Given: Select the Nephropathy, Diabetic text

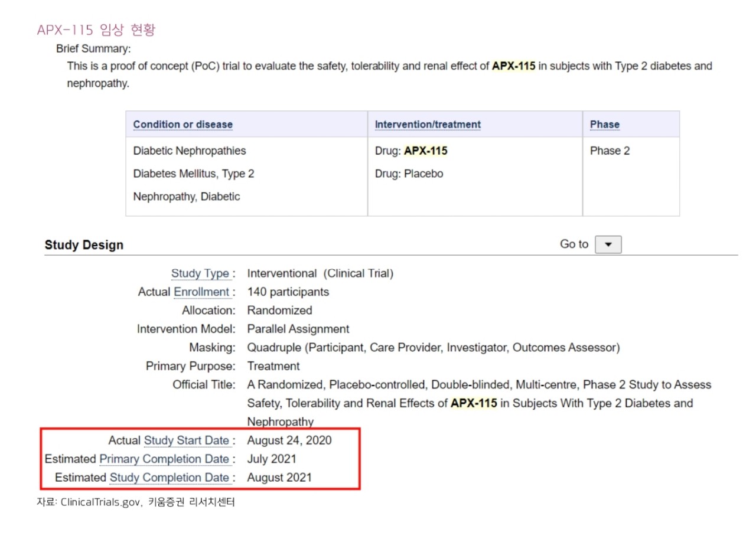Looking at the screenshot, I should [187, 197].
